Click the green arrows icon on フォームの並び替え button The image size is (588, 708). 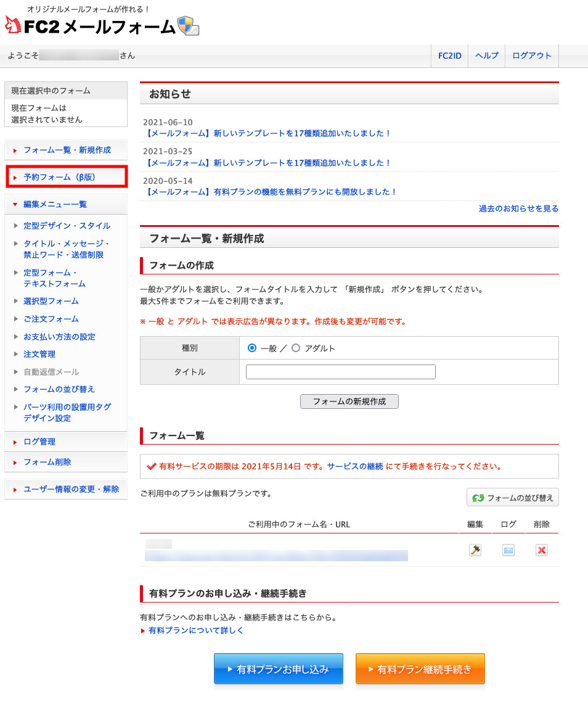click(478, 498)
